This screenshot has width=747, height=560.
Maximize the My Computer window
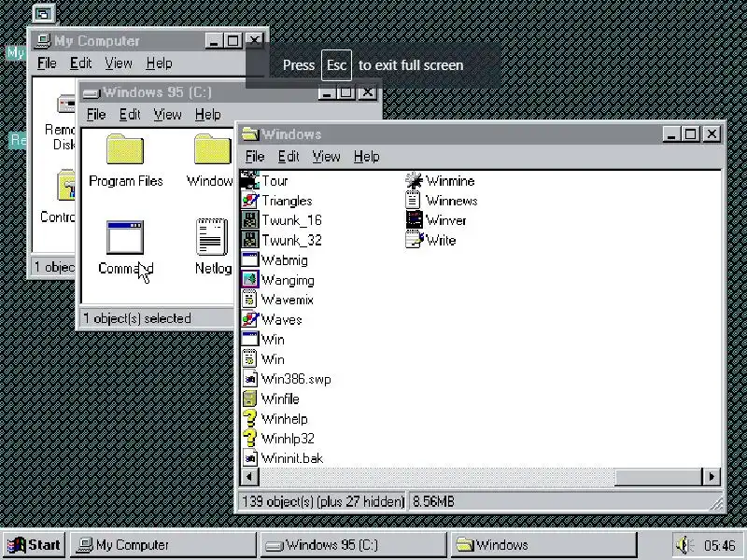(x=233, y=41)
